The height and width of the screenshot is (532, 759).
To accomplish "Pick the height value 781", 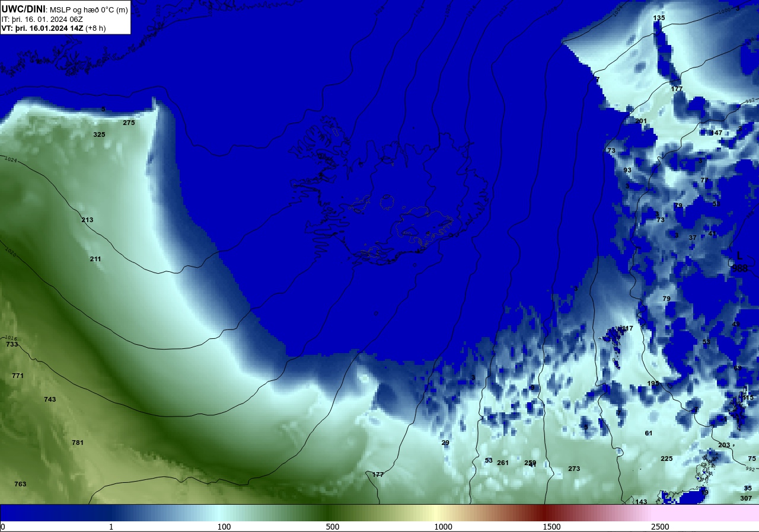I will coord(78,443).
